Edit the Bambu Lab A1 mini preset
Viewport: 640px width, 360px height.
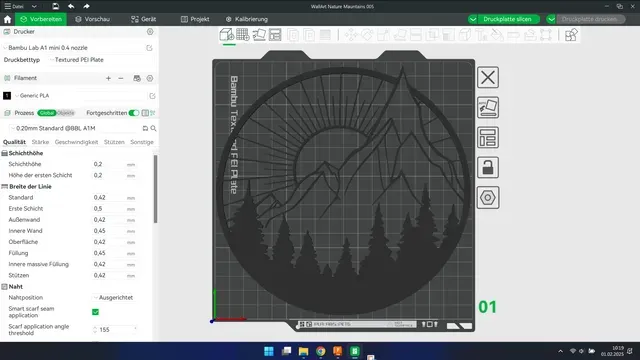pos(149,48)
